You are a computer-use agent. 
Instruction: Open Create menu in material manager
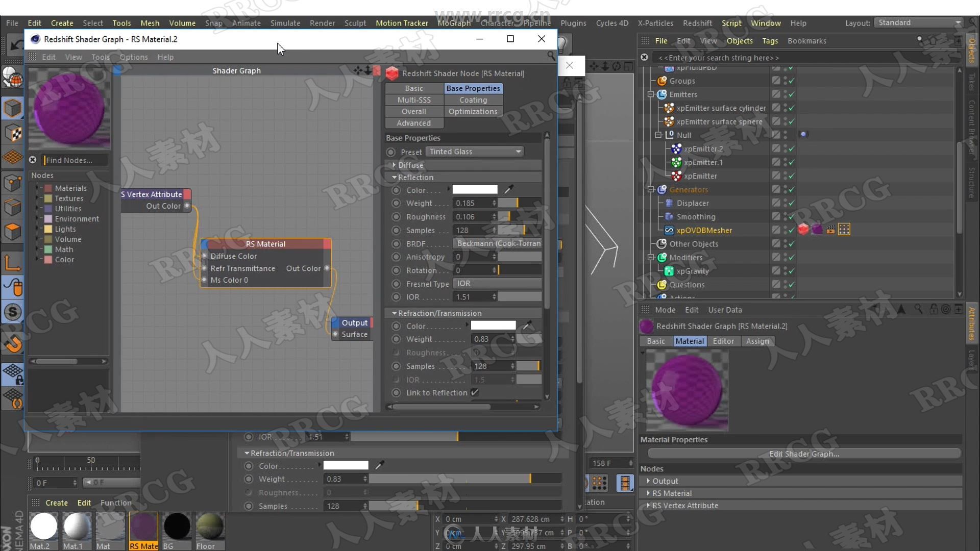(56, 503)
